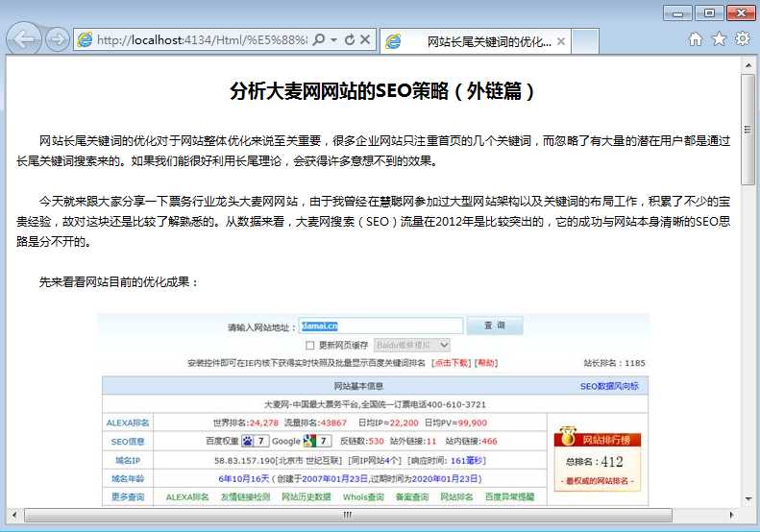Click the 流量排名 value 43867

333,423
